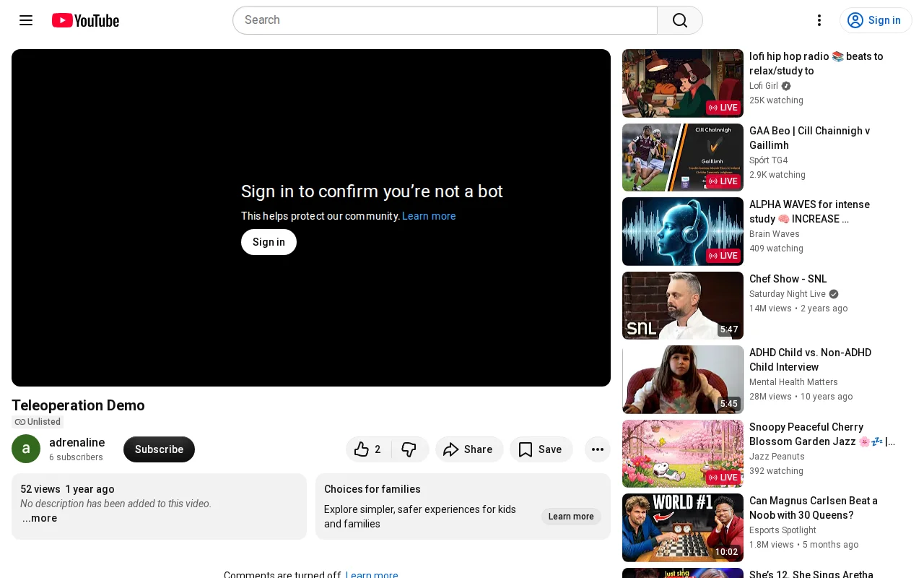Viewport: 924px width, 578px height.
Task: Open Learn more link in player message
Action: click(429, 216)
